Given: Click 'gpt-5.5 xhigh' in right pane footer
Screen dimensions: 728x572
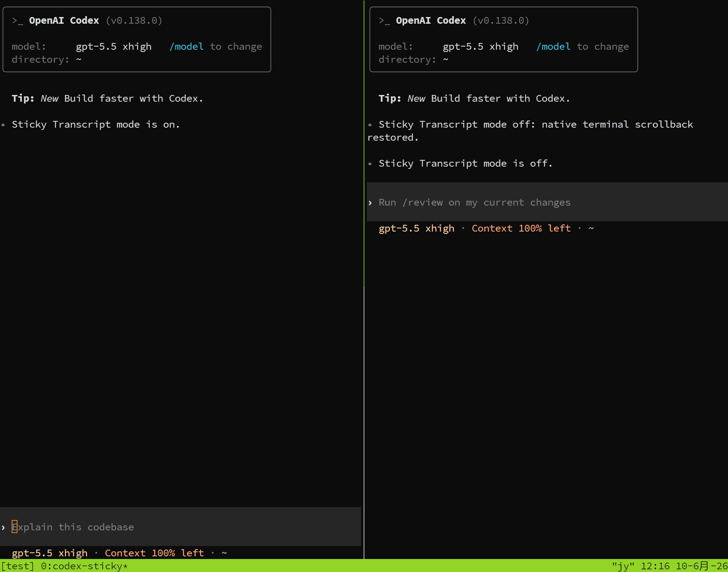Looking at the screenshot, I should coord(417,228).
